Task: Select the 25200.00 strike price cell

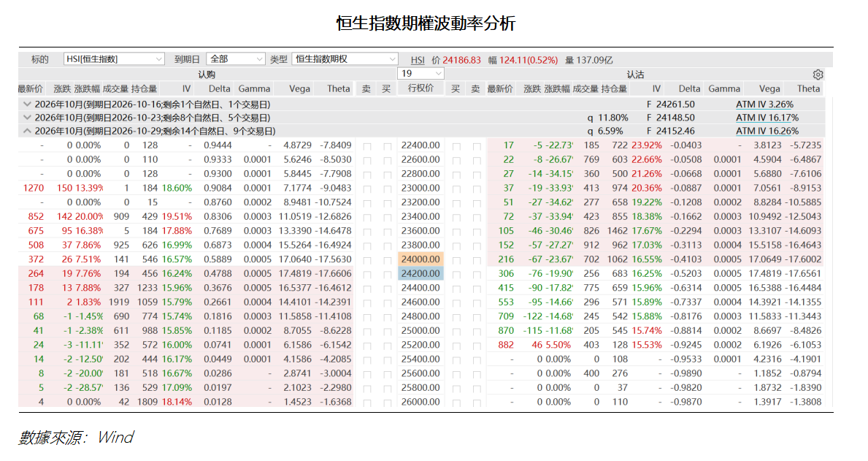Action: (x=420, y=345)
